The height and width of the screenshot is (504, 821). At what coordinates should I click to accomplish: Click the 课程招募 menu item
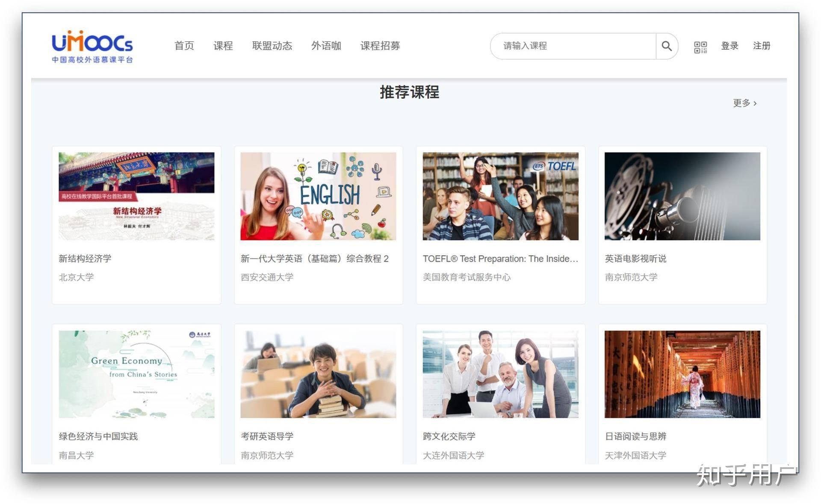click(381, 46)
